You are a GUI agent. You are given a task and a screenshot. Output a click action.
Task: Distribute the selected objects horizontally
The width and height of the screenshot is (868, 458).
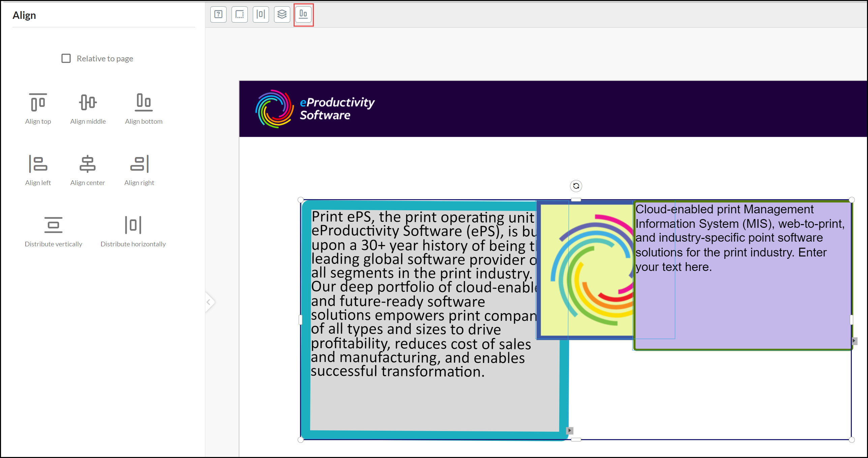coord(133,225)
